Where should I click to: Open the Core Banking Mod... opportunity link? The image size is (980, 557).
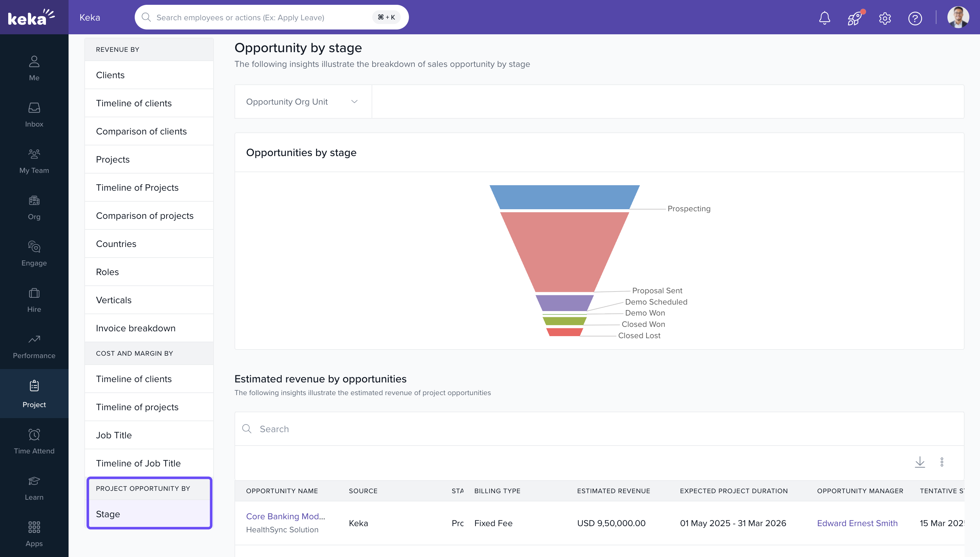tap(285, 516)
